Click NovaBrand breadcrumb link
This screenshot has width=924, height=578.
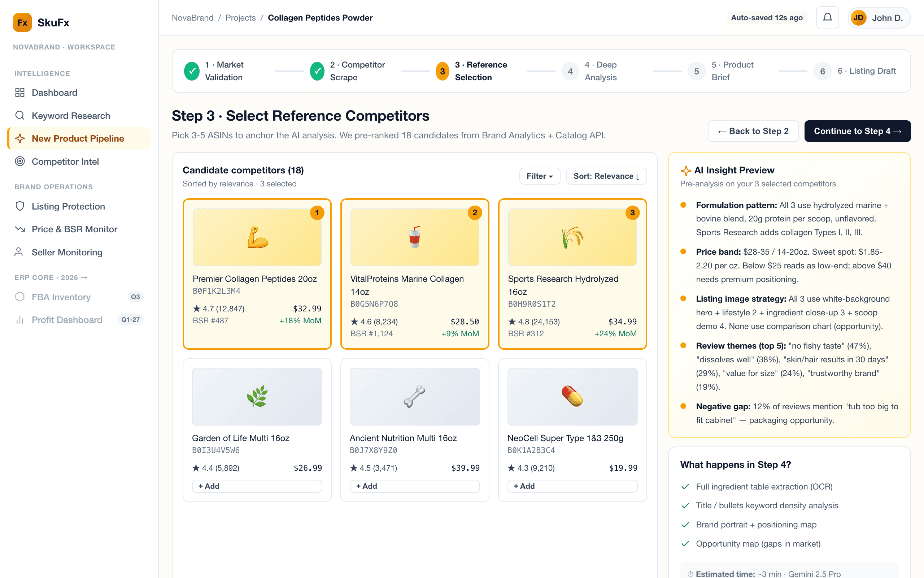coord(192,18)
